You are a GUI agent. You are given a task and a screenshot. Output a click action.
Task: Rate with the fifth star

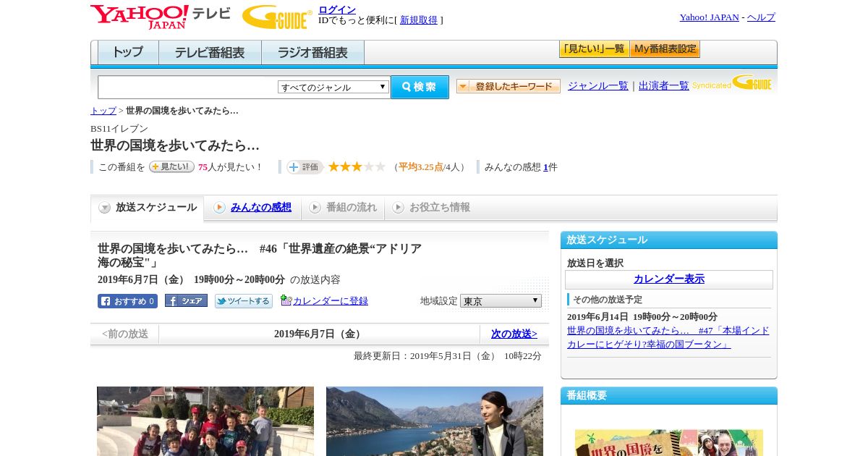click(x=380, y=166)
